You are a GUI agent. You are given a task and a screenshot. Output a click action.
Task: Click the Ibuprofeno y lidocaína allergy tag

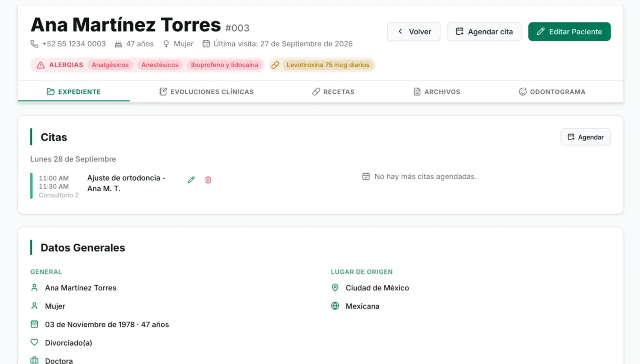point(225,65)
